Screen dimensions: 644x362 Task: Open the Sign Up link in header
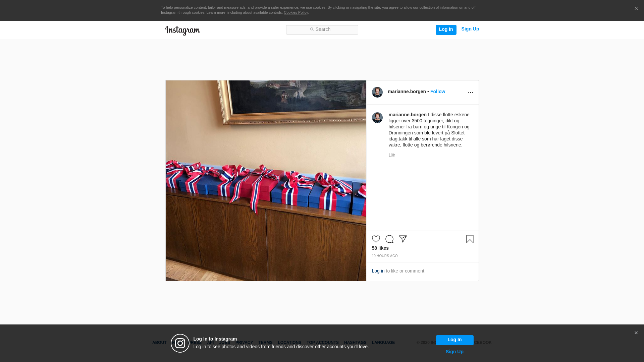point(470,29)
